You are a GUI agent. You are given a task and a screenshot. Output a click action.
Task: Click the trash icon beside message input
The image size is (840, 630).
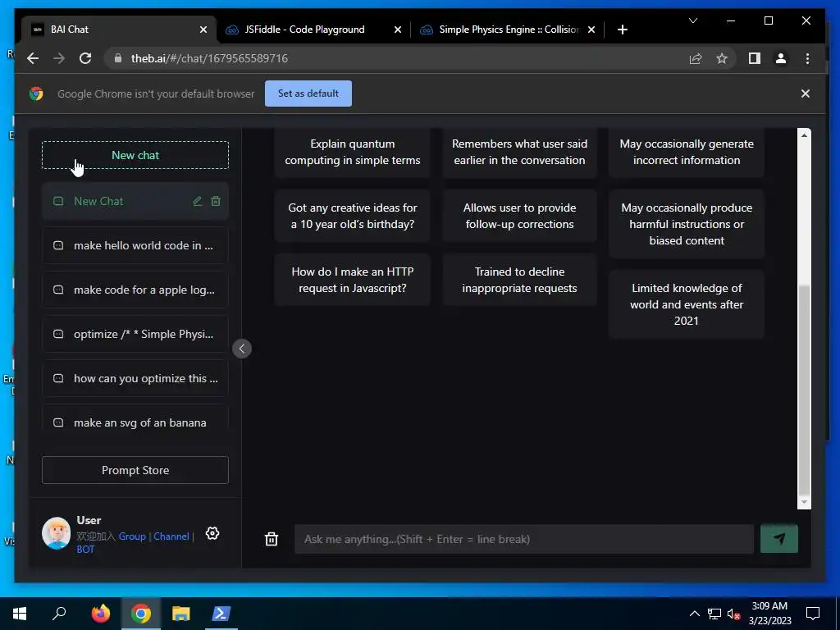coord(272,539)
